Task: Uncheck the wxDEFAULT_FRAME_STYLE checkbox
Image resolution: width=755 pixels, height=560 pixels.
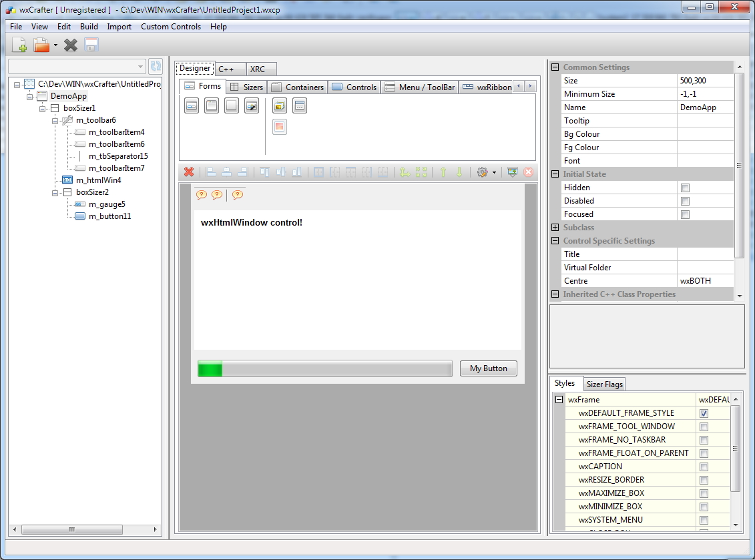Action: [704, 413]
